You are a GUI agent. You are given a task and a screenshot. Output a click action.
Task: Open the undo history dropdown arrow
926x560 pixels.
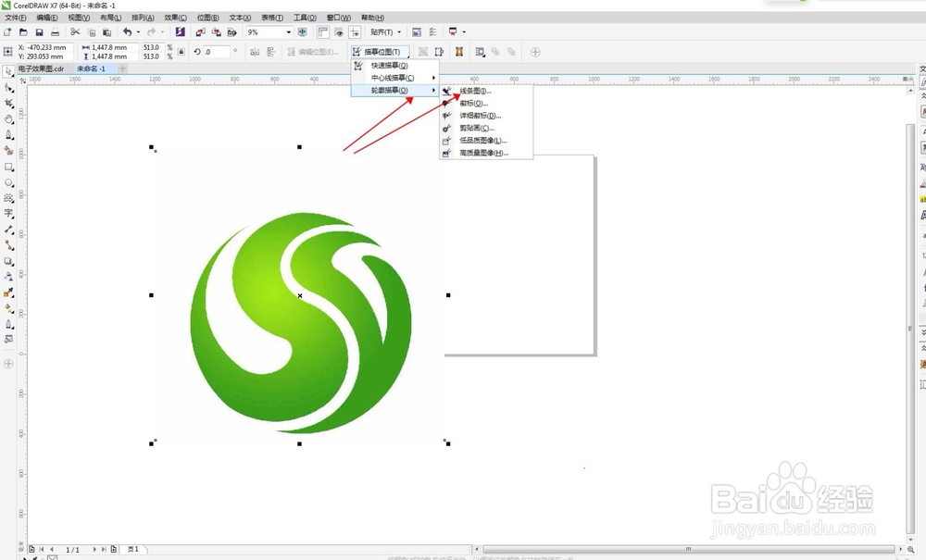click(138, 31)
